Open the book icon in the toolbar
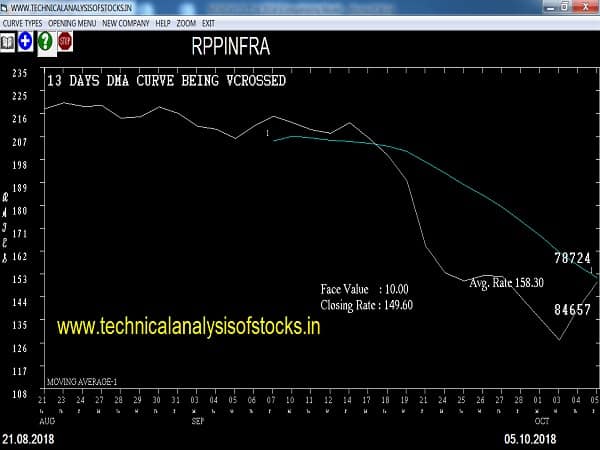 tap(8, 41)
